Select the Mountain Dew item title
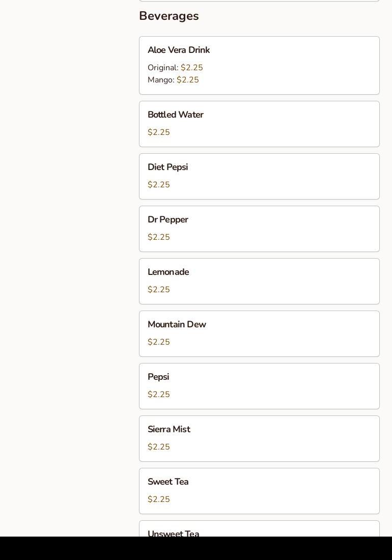The width and height of the screenshot is (392, 560). (177, 325)
